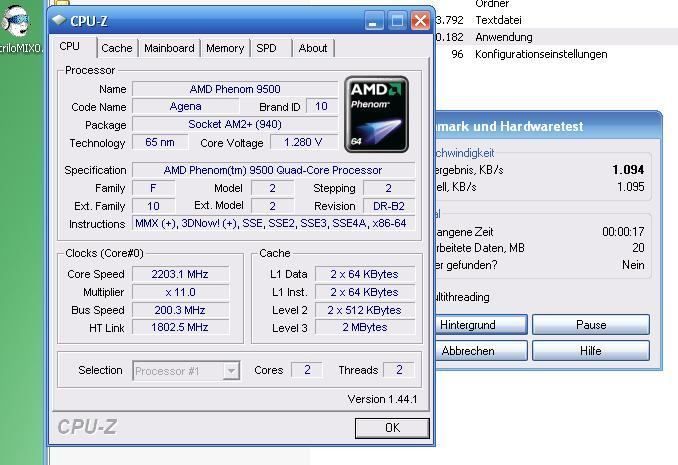Viewport: 678px width, 465px height.
Task: Click the elapsed time value 00:00:17
Action: (x=623, y=232)
